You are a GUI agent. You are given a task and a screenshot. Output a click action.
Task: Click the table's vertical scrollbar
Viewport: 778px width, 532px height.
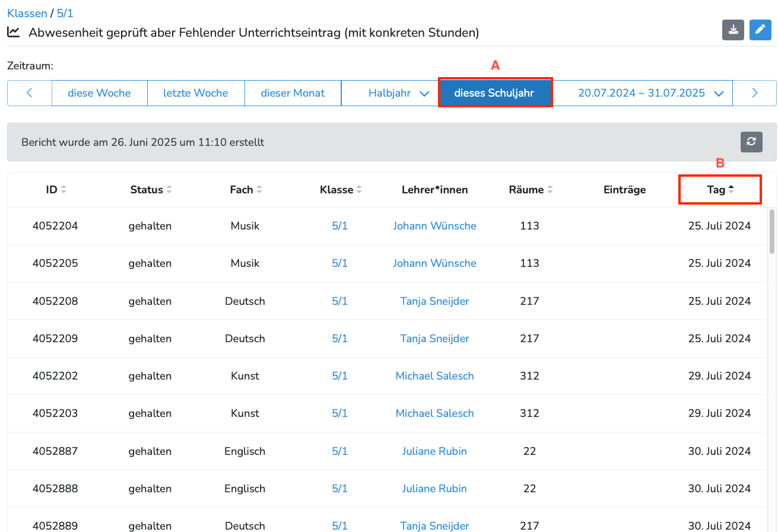click(771, 231)
